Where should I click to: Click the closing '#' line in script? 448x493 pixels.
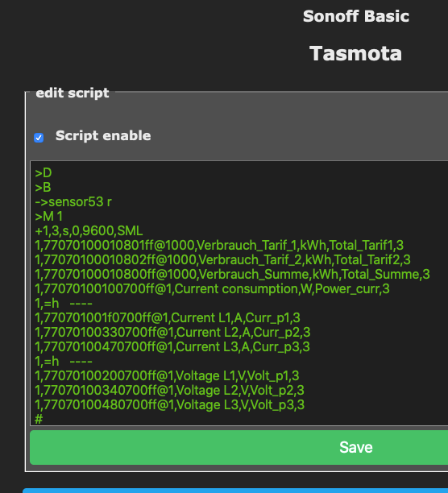tap(39, 419)
